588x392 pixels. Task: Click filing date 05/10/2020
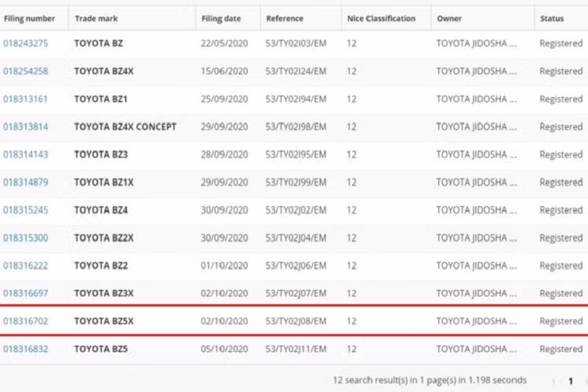pos(224,349)
